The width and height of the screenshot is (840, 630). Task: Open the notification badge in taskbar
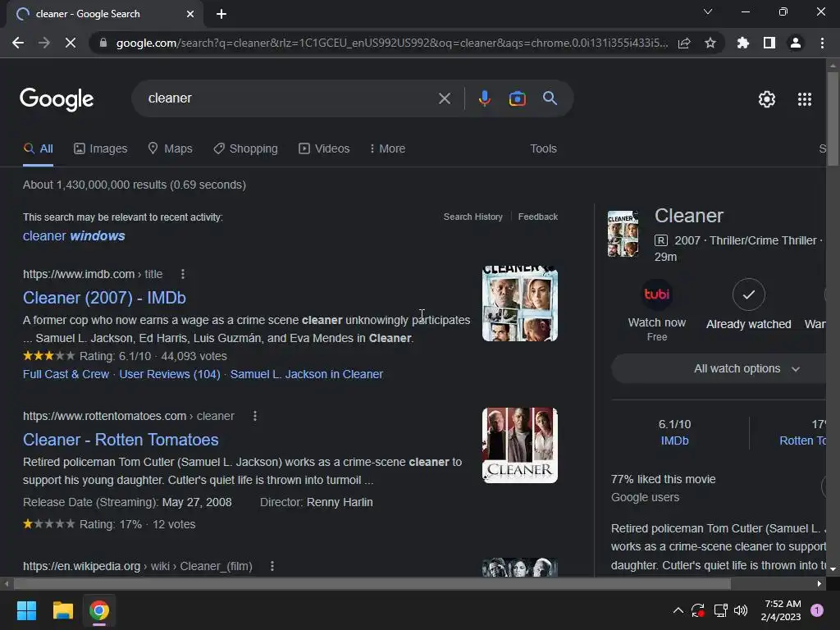817,610
